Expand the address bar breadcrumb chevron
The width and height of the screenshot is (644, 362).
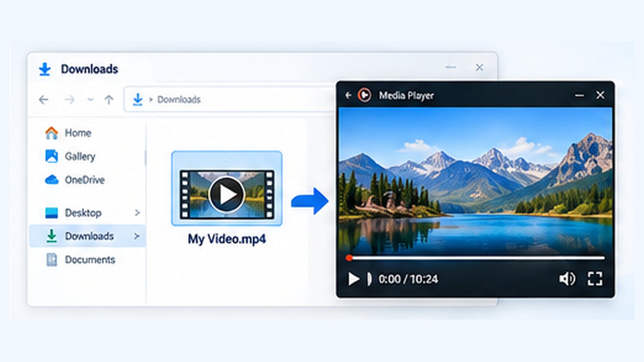[x=151, y=100]
